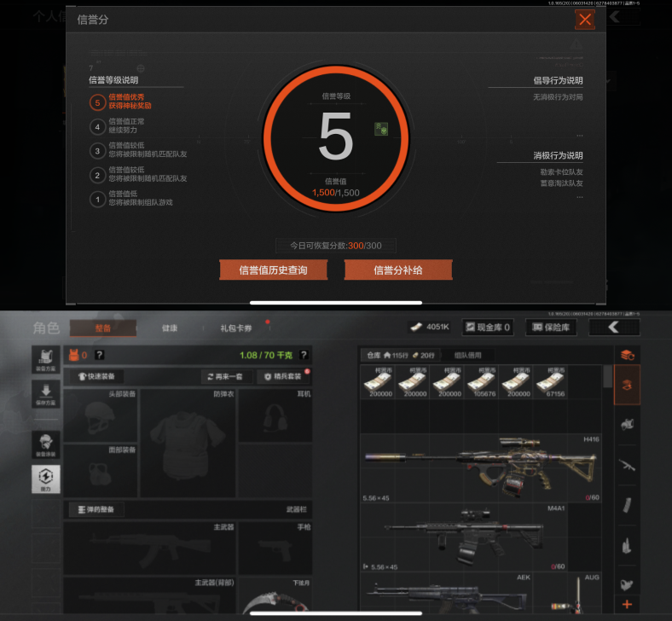Image resolution: width=672 pixels, height=621 pixels.
Task: Click the 勒索卡位队友 text
Action: coord(561,172)
